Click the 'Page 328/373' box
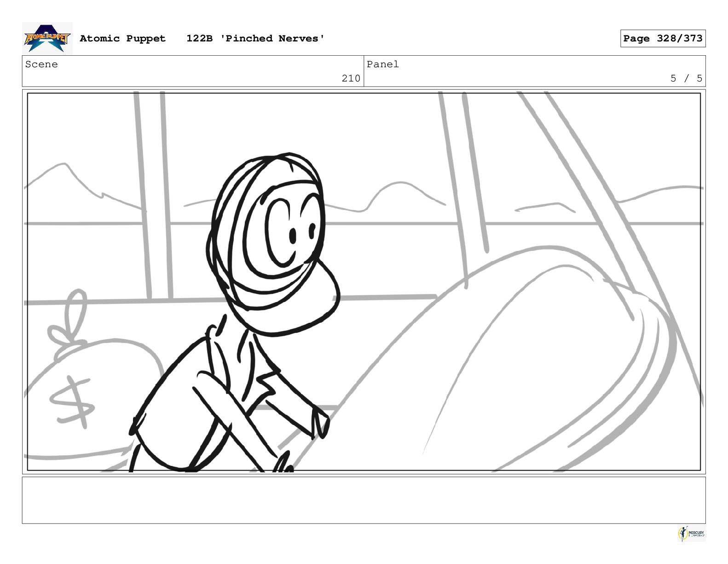 click(663, 39)
